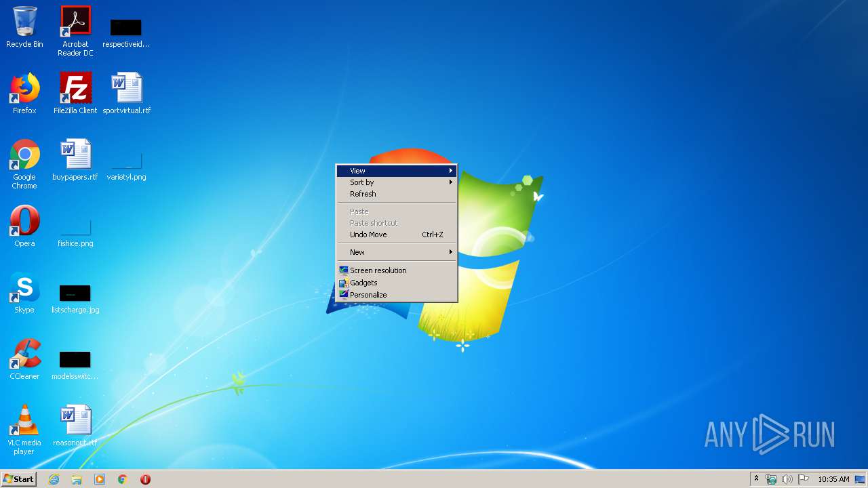Select the sportvirtual.rtf document icon
868x488 pixels.
[127, 94]
